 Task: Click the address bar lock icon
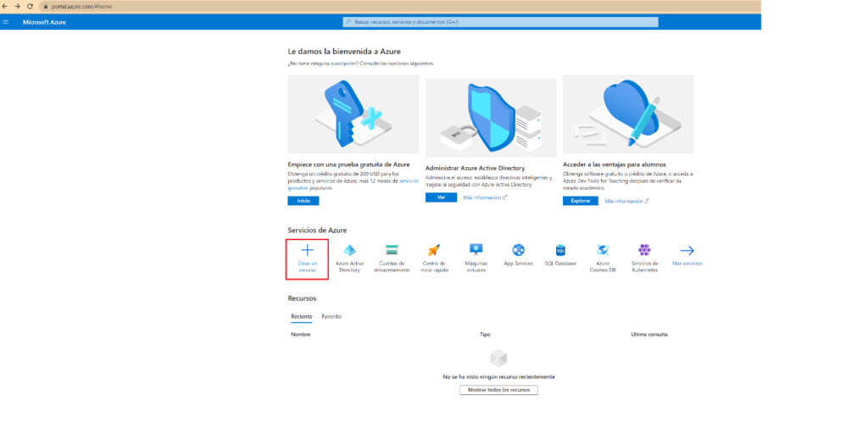(46, 7)
